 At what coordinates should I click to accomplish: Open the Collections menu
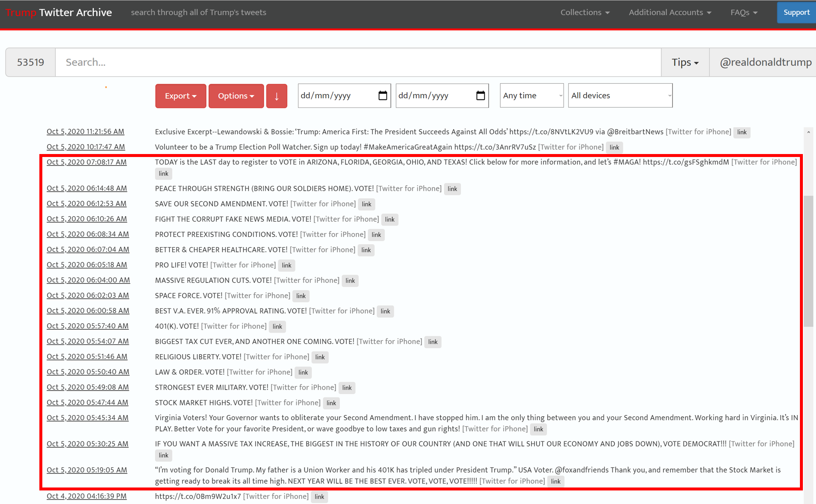click(x=585, y=12)
